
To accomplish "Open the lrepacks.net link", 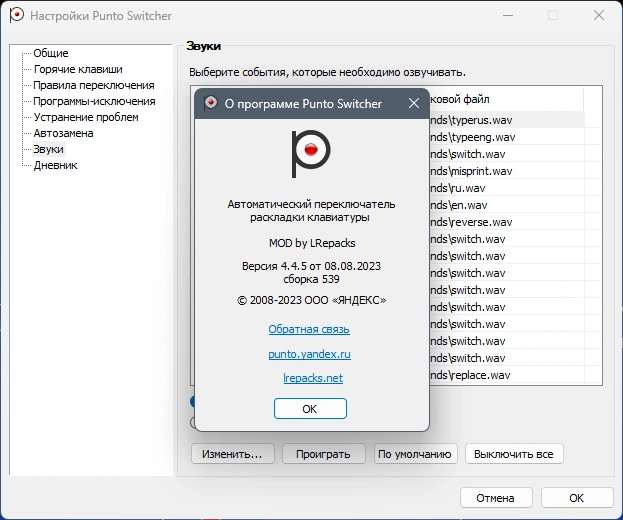I will 313,378.
